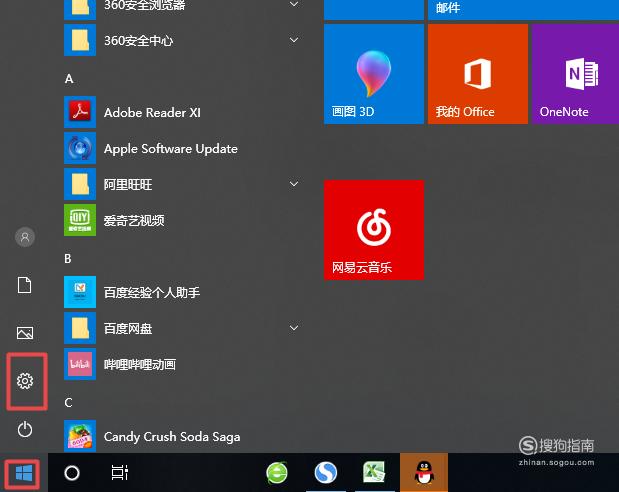
Task: Click the 阿里旺旺 label
Action: click(128, 184)
